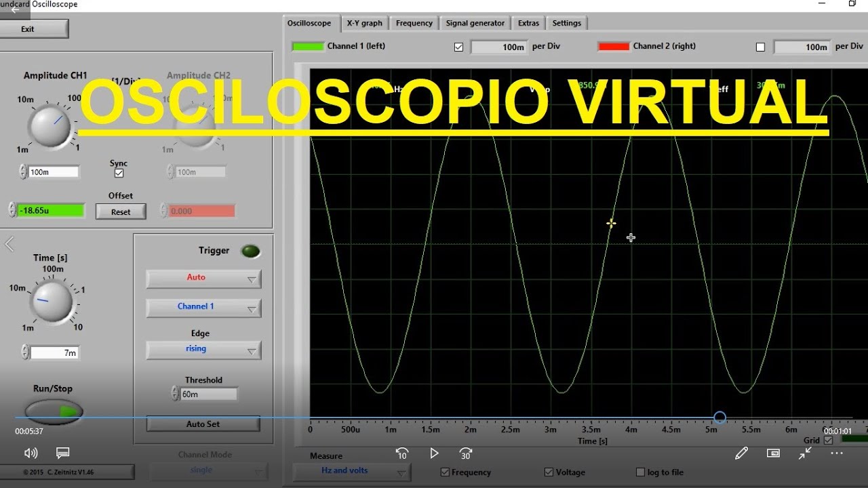Open the Settings tab

click(x=567, y=23)
